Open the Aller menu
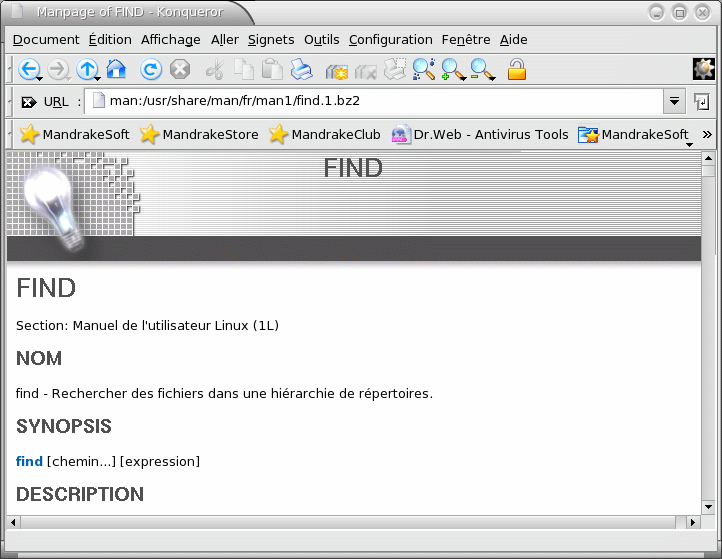The image size is (722, 559). (225, 40)
